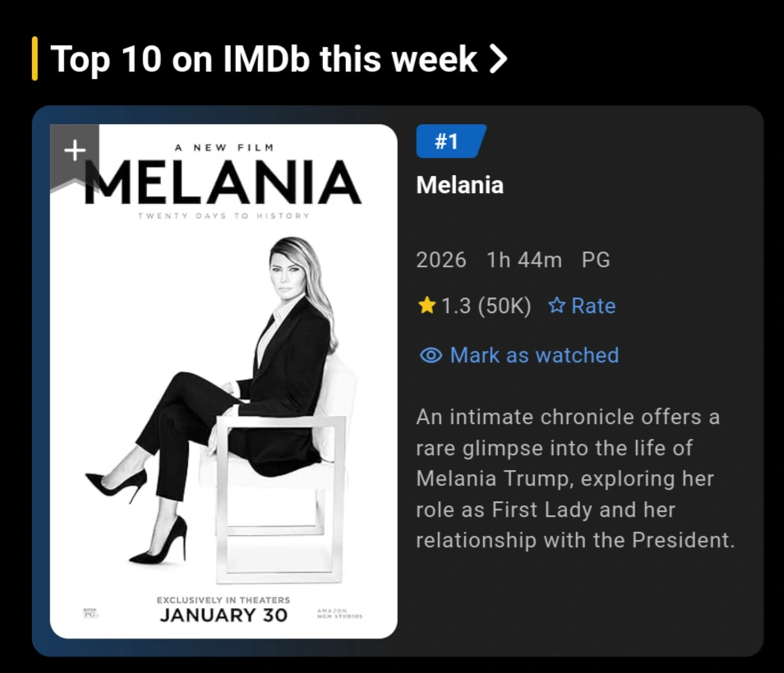Click the plot summary text
Screen dimensions: 784x673
[x=575, y=478]
